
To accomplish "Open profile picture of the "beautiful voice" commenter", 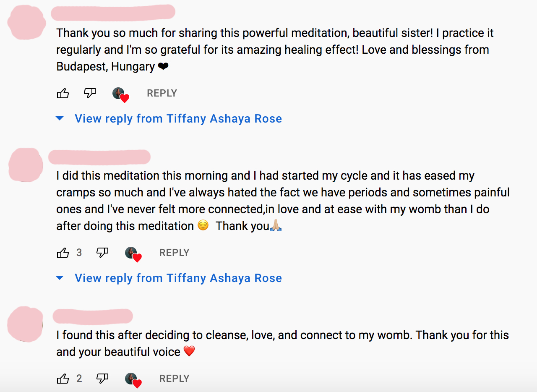I will click(x=25, y=324).
